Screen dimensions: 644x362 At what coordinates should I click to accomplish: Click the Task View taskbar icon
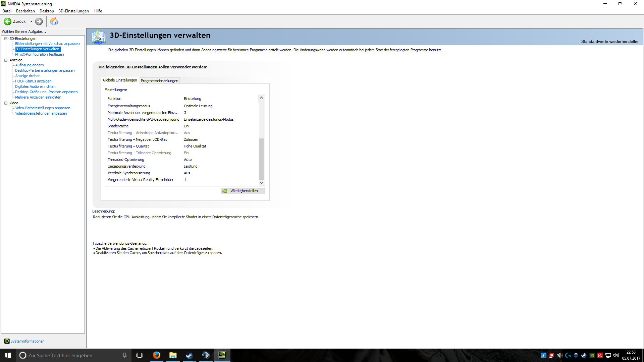click(x=140, y=355)
